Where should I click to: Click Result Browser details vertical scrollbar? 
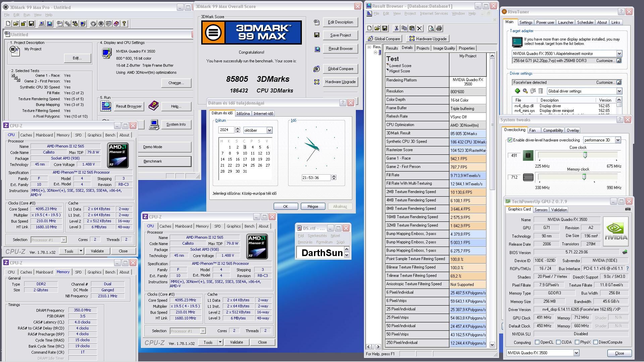pos(492,200)
